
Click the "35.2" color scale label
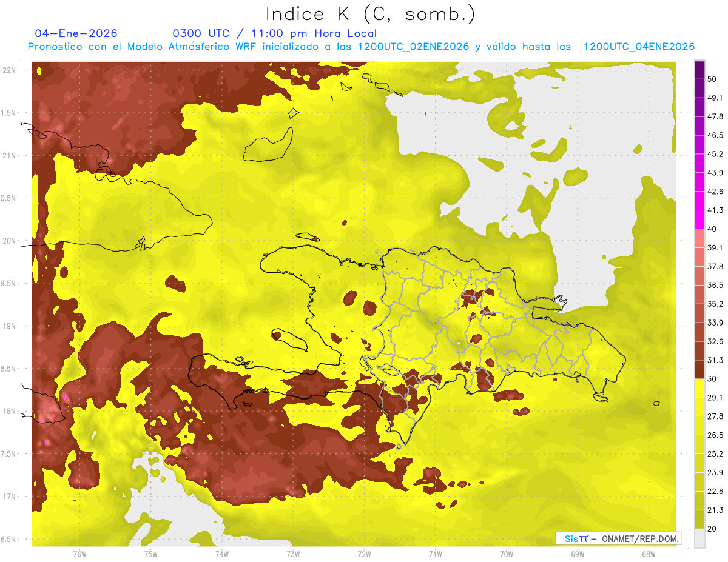pyautogui.click(x=715, y=304)
